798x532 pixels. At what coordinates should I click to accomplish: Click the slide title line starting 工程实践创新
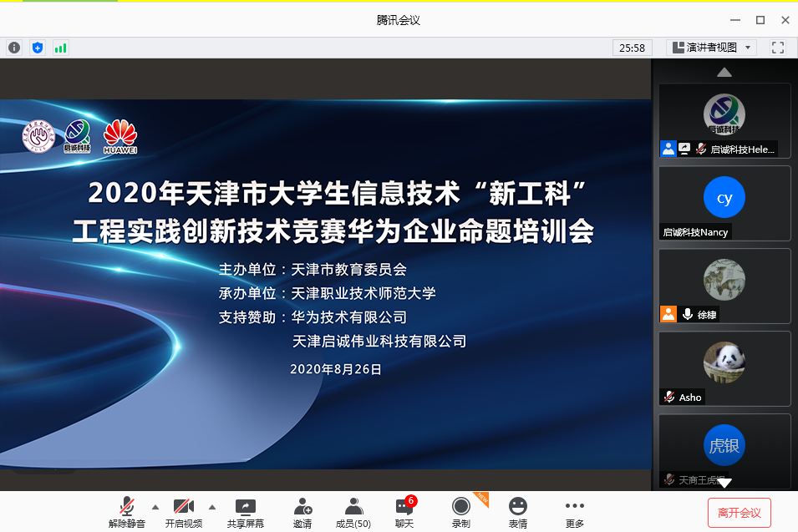333,231
